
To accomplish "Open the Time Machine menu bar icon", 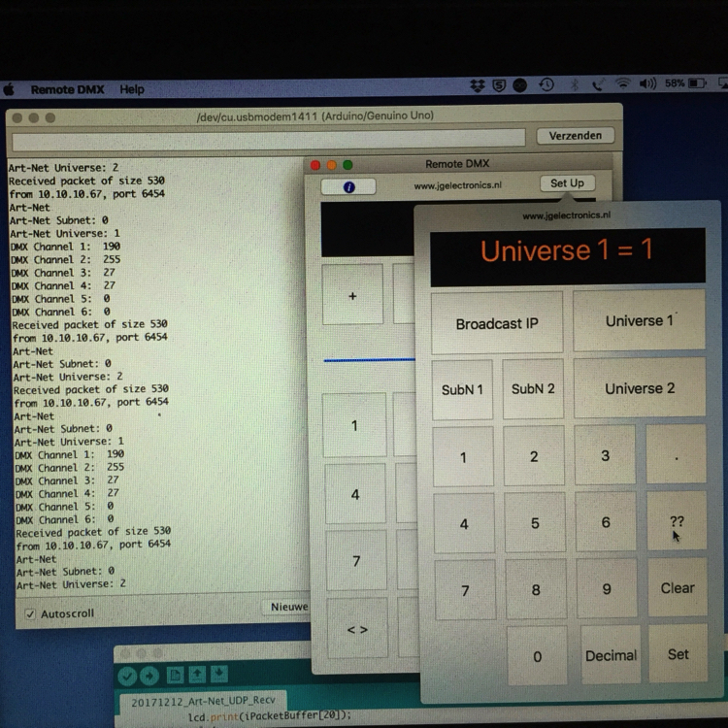I will click(x=546, y=84).
